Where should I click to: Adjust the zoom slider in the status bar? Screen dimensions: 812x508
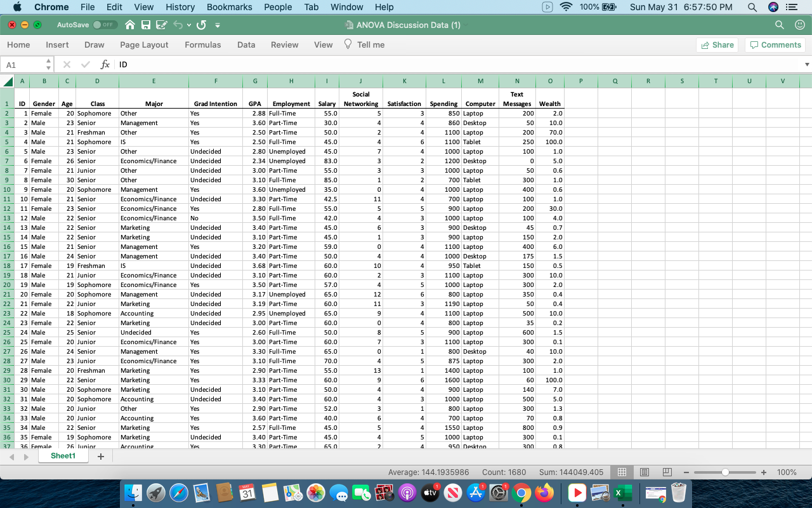(x=724, y=472)
